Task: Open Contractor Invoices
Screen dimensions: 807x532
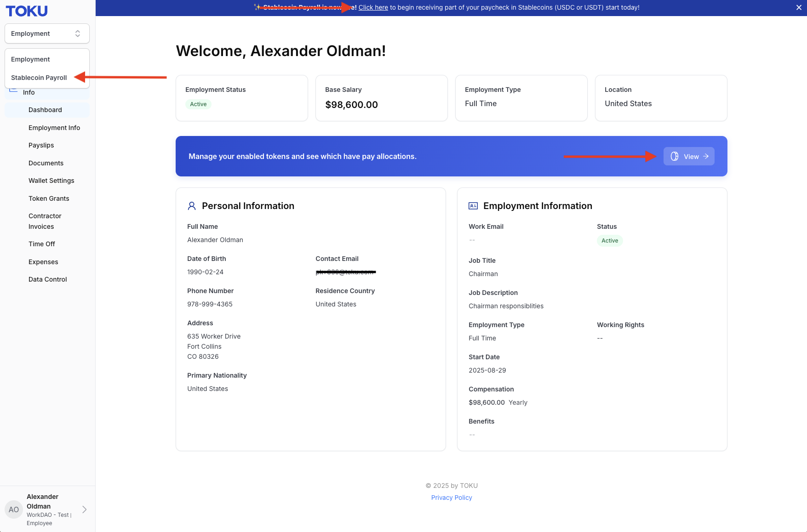Action: point(45,221)
